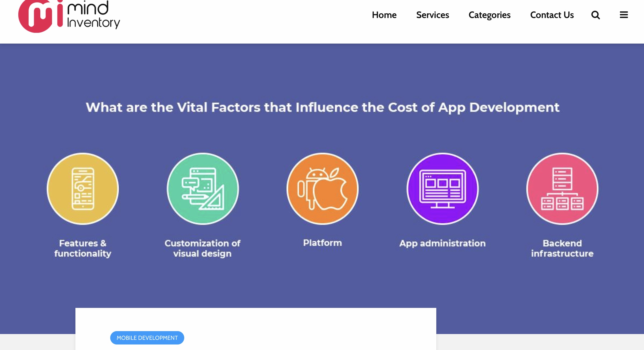Viewport: 644px width, 350px height.
Task: Click the App administration label text
Action: (x=442, y=243)
